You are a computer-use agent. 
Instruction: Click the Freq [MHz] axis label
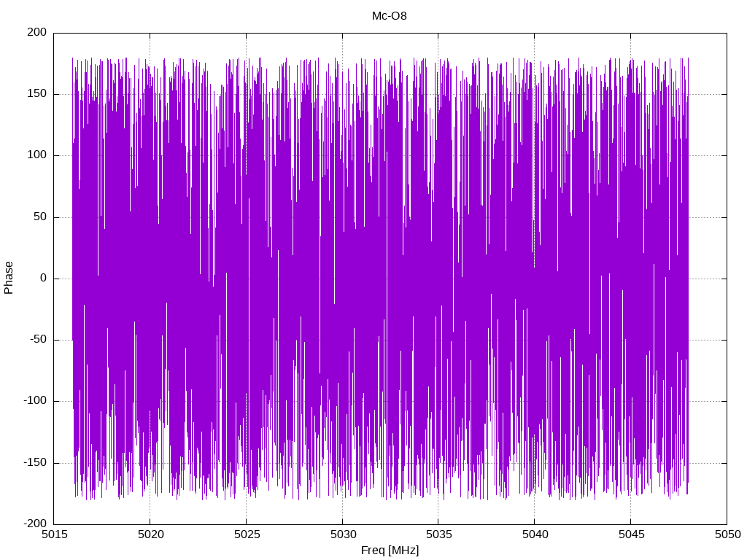390,550
